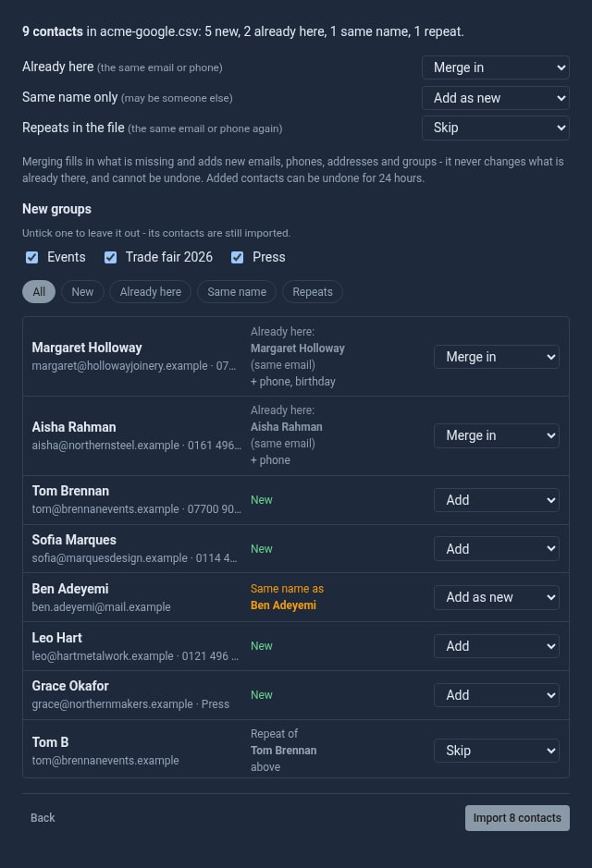Open Tom Brennan's Add dropdown
Image resolution: width=592 pixels, height=868 pixels.
(496, 500)
